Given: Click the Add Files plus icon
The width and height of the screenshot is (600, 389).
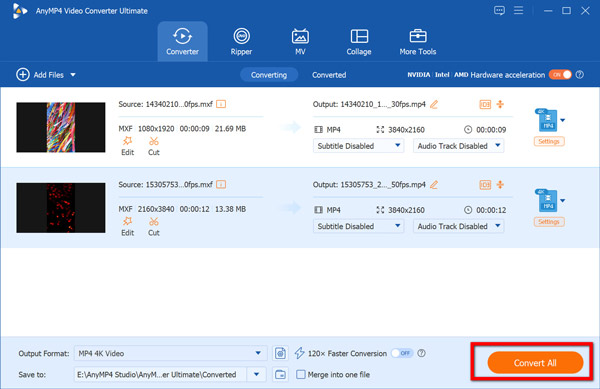Looking at the screenshot, I should coord(23,75).
